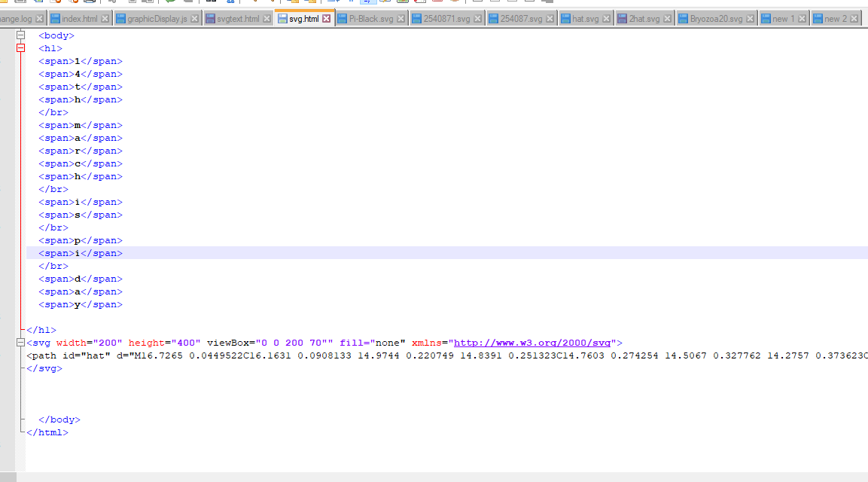Toggle show all characters display
Image resolution: width=868 pixels, height=482 pixels.
(x=349, y=4)
